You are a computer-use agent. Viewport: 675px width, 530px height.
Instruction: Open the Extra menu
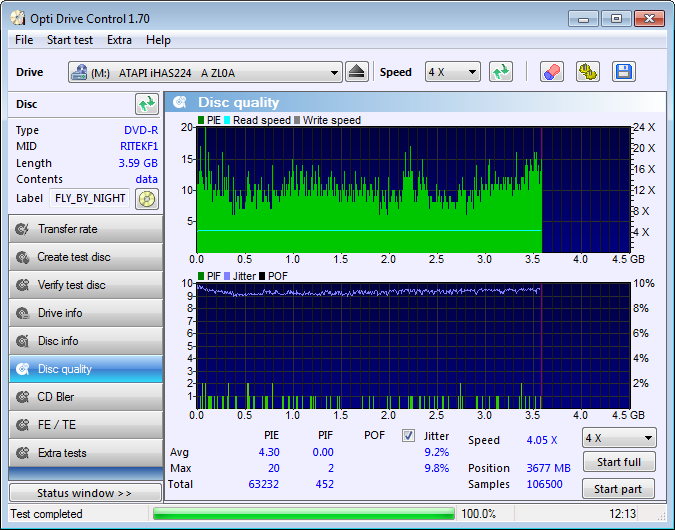pyautogui.click(x=119, y=40)
